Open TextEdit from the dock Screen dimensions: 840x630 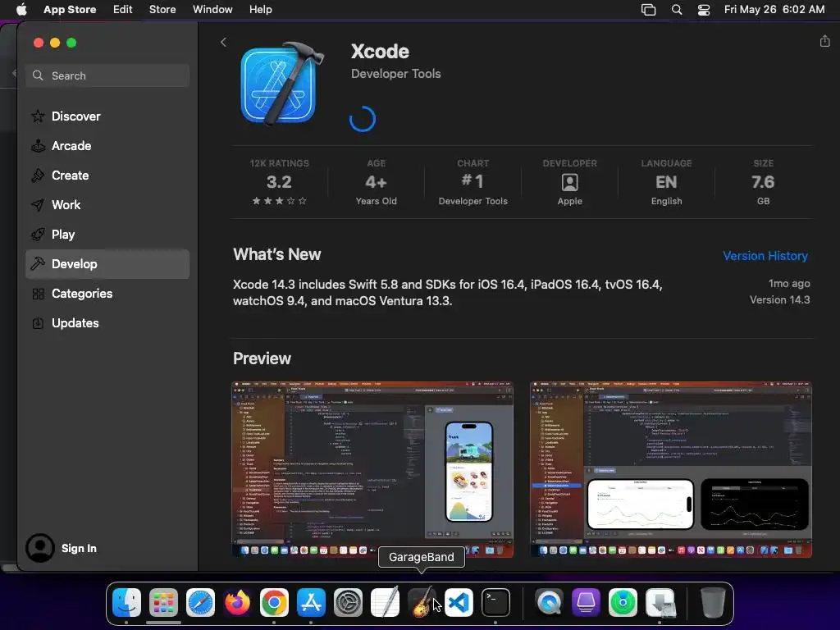click(x=385, y=602)
